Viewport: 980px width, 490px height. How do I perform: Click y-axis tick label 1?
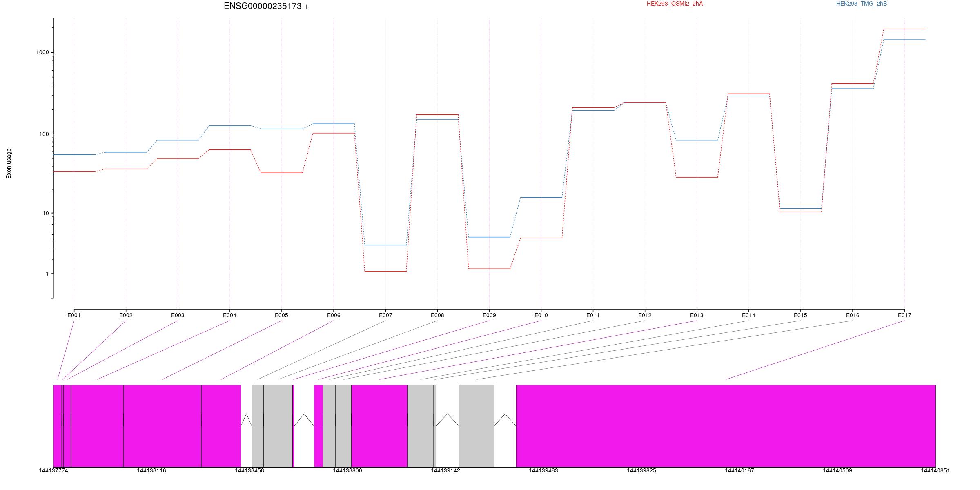tap(47, 274)
